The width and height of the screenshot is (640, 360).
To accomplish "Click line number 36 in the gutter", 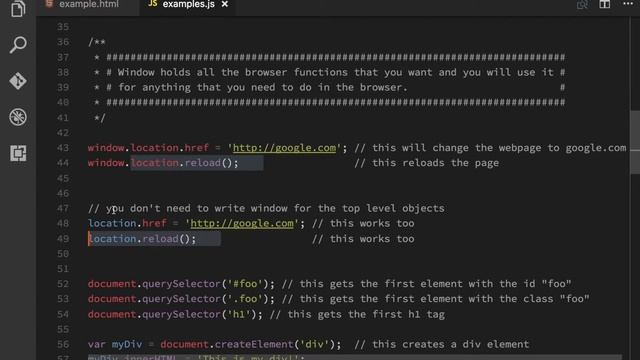I will coord(63,42).
